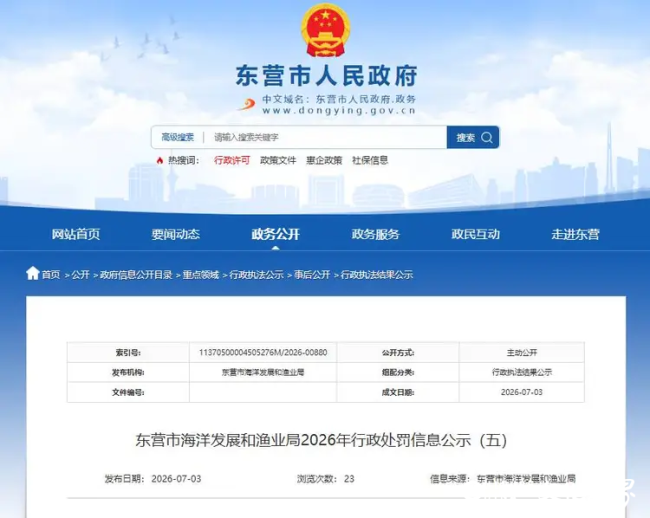Click table date 2026-07-03 in 成文日期 row
Viewport: 650px width, 518px height.
tap(521, 392)
